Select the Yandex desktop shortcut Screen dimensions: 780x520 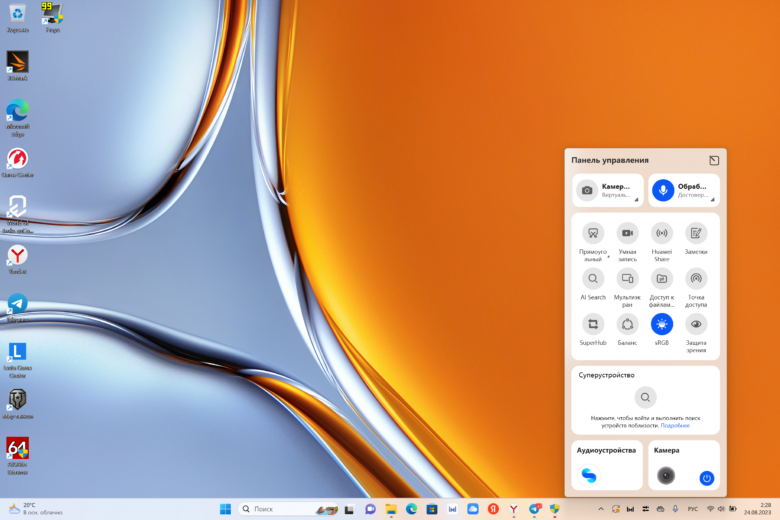click(17, 260)
